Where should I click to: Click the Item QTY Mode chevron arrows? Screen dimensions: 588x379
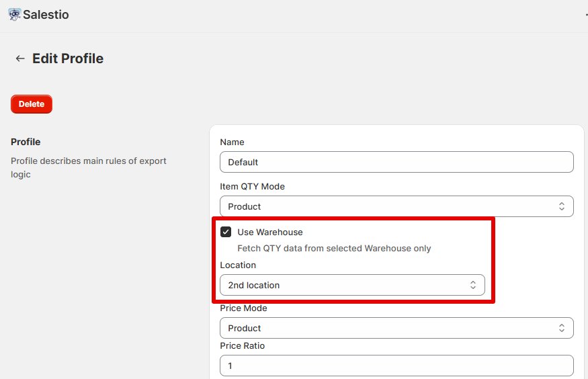pyautogui.click(x=562, y=206)
